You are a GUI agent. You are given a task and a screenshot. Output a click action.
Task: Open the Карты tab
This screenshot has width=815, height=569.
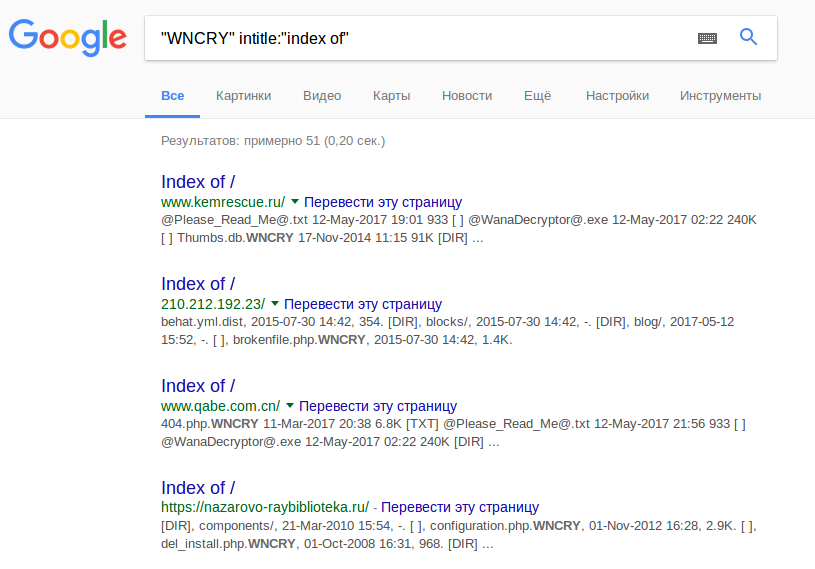391,96
